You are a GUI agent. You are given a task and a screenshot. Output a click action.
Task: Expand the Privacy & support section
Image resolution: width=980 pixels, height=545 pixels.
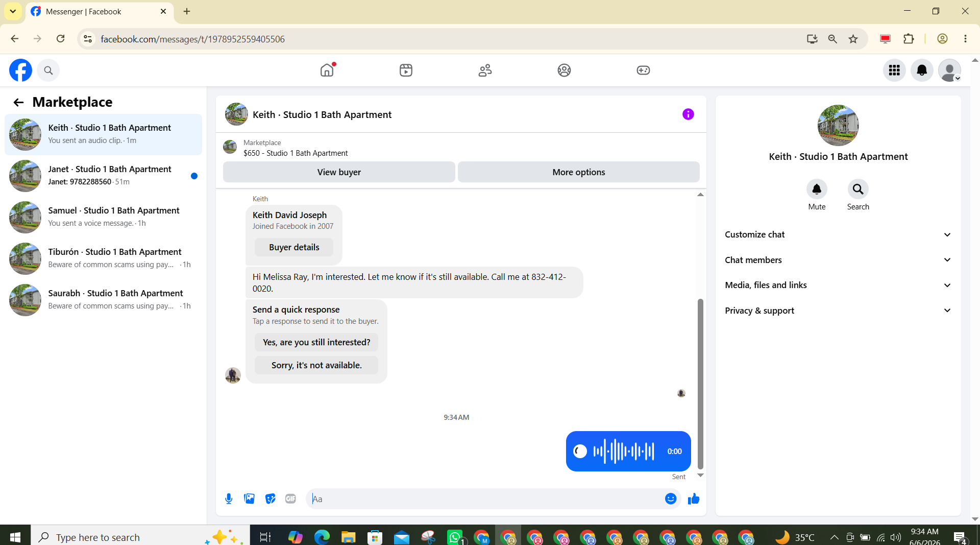tap(838, 311)
